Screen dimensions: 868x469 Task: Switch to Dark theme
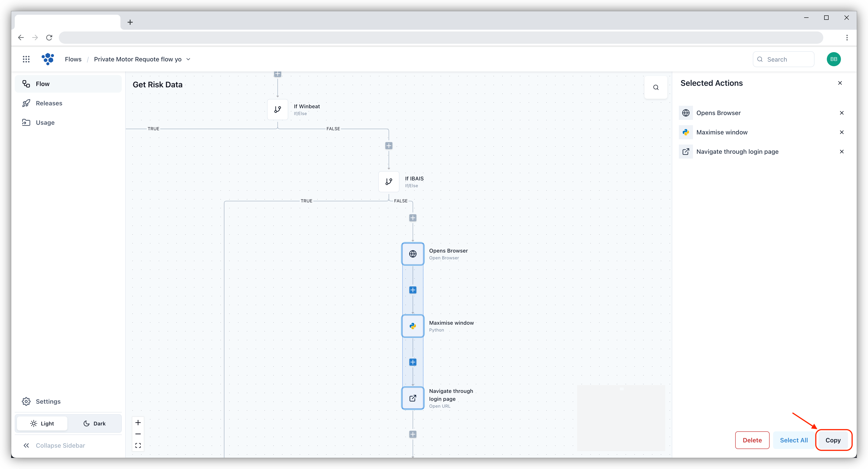pos(94,423)
